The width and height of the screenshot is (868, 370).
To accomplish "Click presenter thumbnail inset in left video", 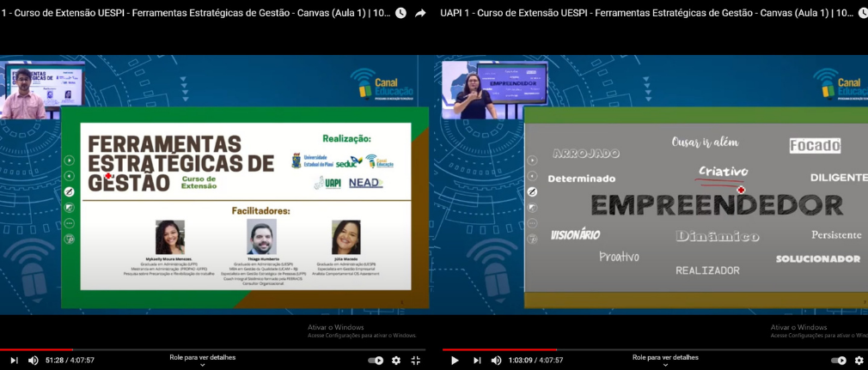I will [x=44, y=91].
